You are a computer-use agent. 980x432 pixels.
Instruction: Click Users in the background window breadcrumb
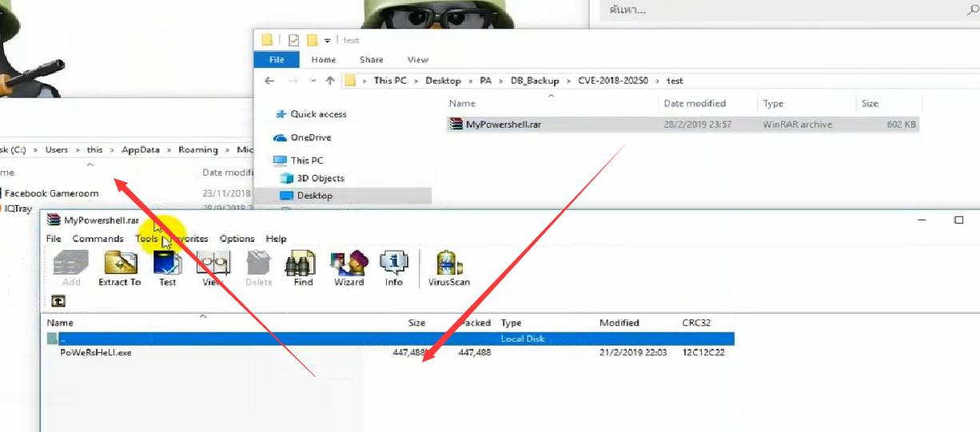tap(57, 150)
